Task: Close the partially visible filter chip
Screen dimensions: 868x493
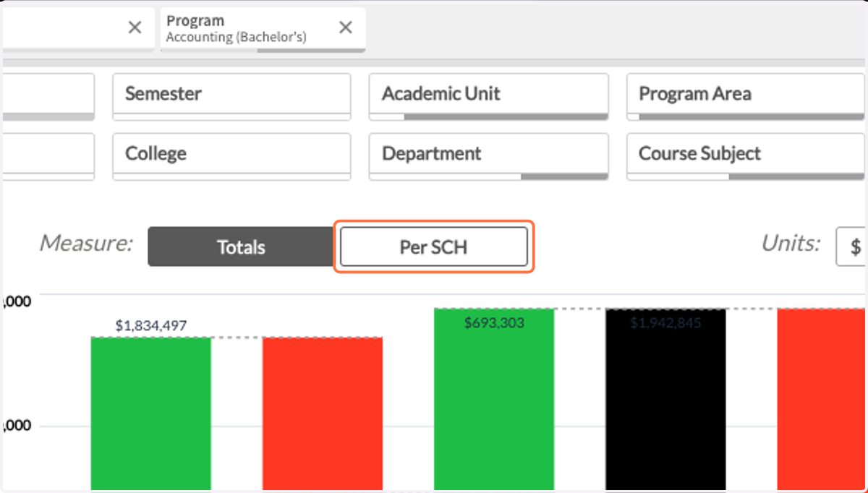Action: click(x=135, y=27)
